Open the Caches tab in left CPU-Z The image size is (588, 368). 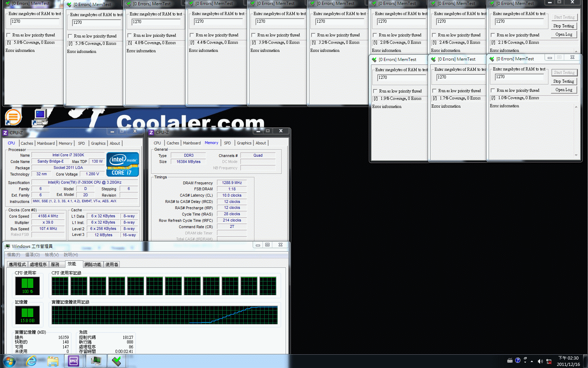(27, 143)
